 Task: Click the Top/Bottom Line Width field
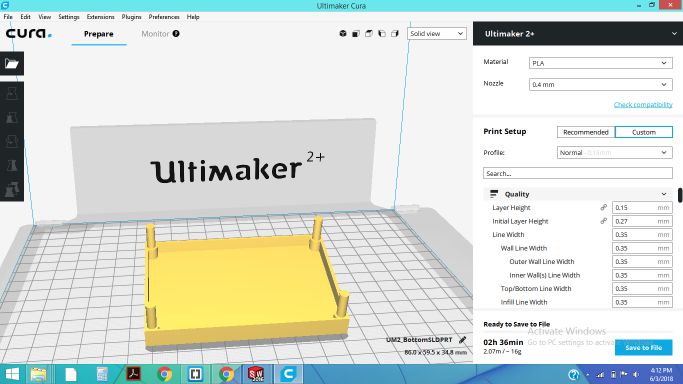(x=642, y=289)
